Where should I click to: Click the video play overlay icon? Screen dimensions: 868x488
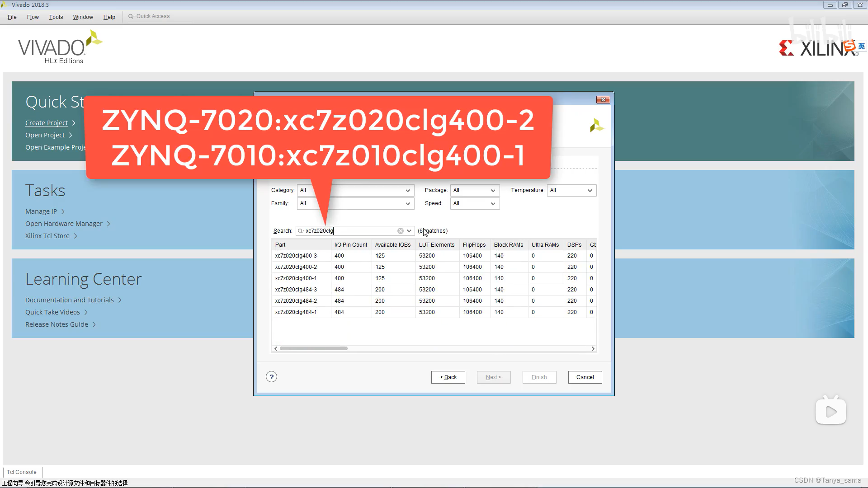coord(830,411)
